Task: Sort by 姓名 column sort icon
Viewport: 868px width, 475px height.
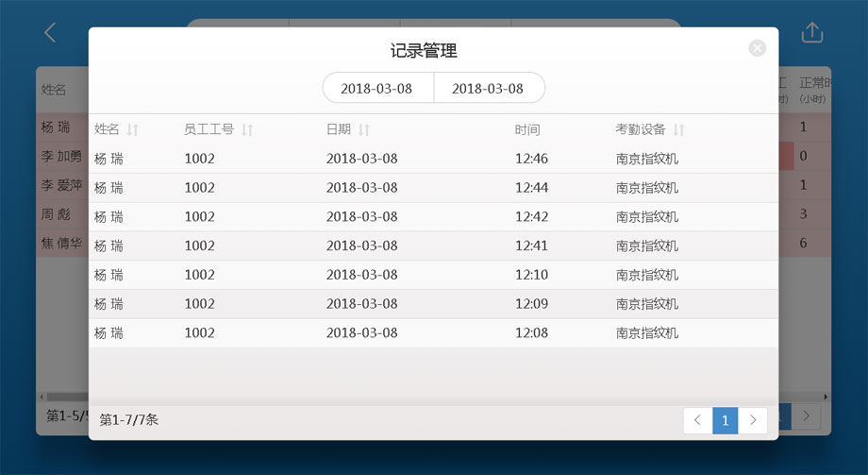Action: pos(132,130)
